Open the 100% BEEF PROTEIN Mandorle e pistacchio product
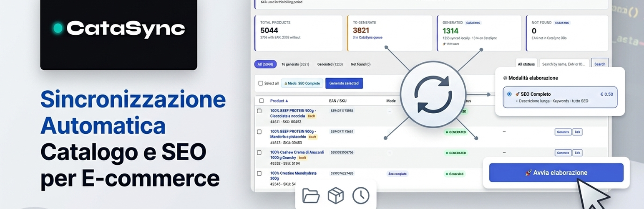The image size is (644, 209). 293,134
